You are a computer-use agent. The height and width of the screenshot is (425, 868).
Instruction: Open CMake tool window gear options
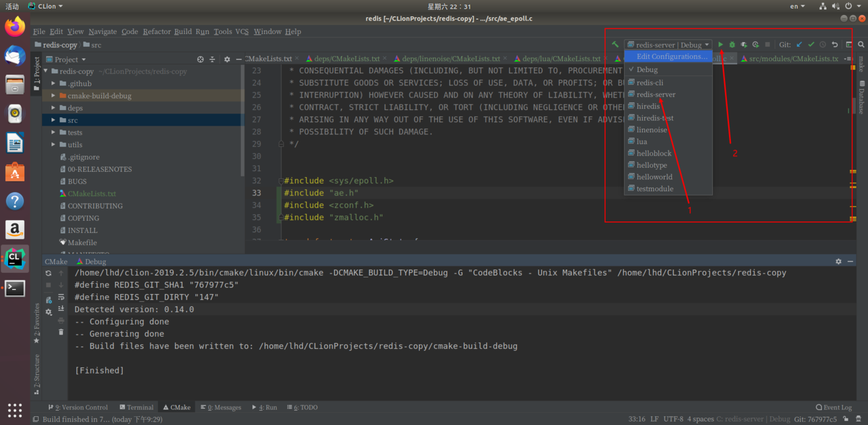coord(838,261)
